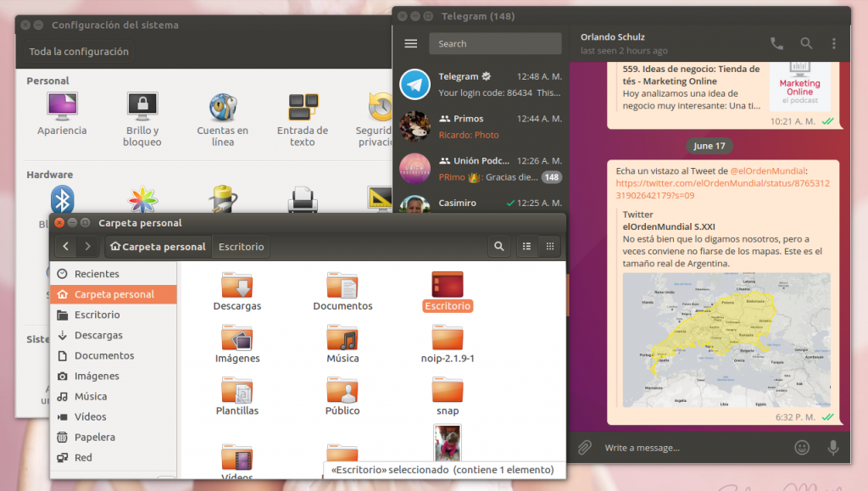Open Recientes in the file sidebar
This screenshot has width=868, height=491.
[x=114, y=273]
